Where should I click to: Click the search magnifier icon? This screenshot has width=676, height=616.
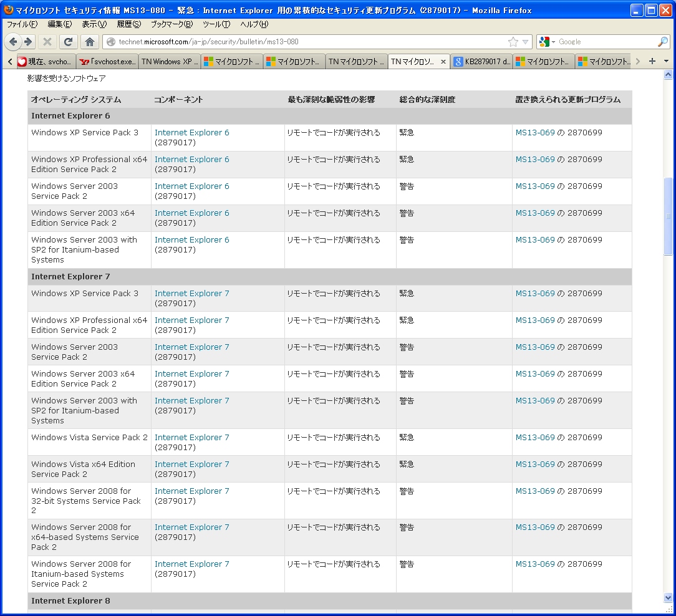662,42
